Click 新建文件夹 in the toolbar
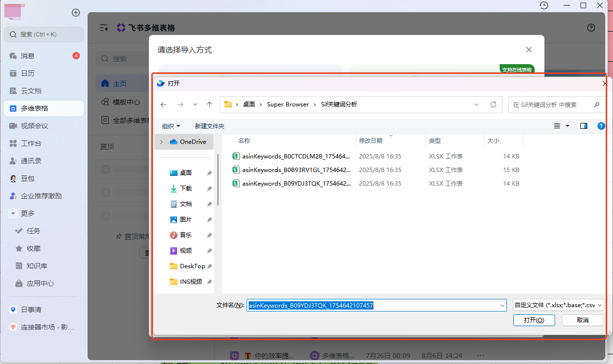Viewport: 613px width, 364px height. click(209, 126)
